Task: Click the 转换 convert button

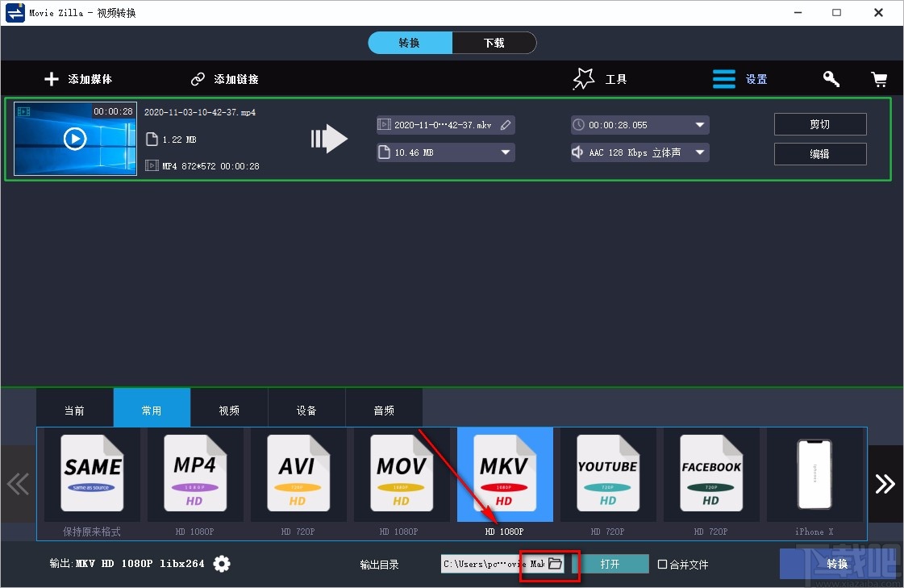Action: (837, 564)
